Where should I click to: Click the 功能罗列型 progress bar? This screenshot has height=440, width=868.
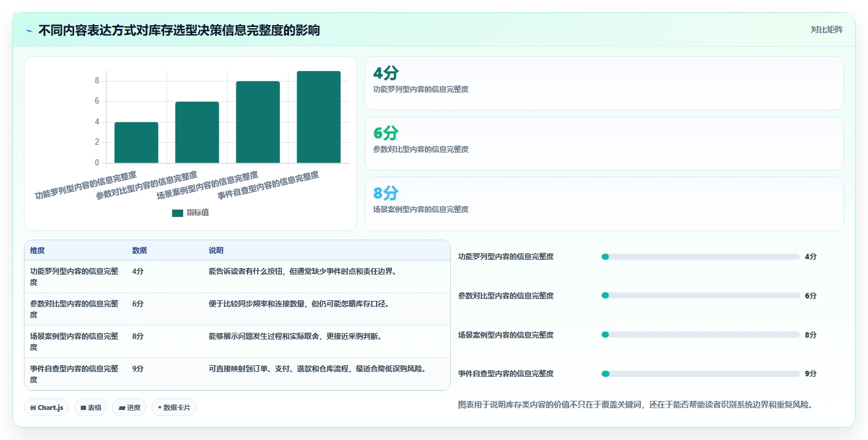point(701,257)
